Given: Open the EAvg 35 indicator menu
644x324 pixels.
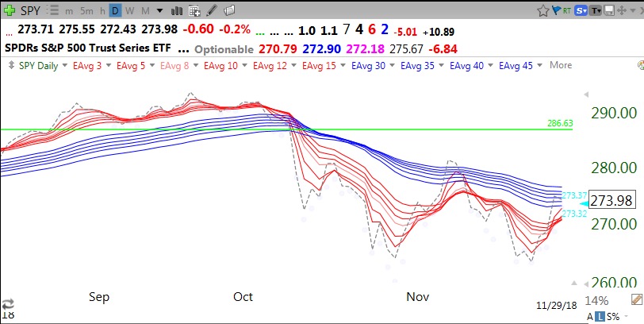Looking at the screenshot, I should (x=441, y=65).
